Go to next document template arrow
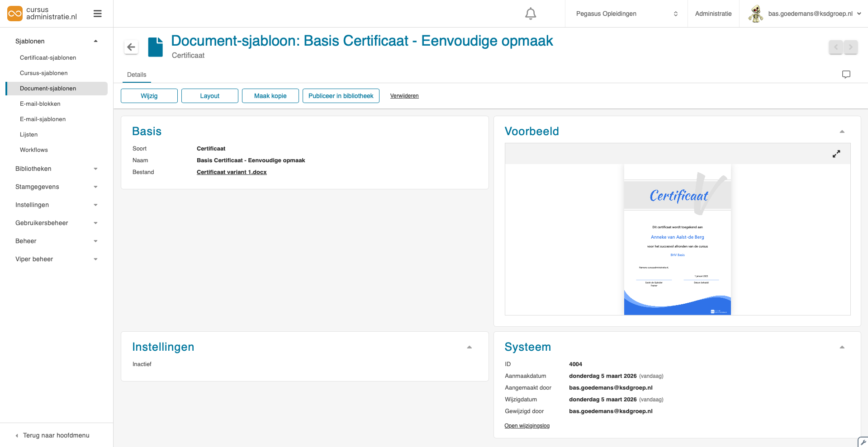The height and width of the screenshot is (447, 868). [851, 47]
